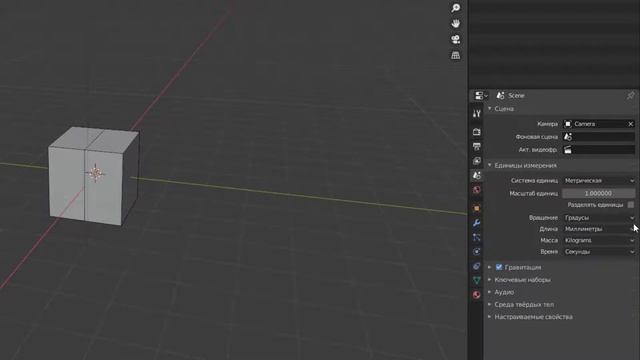Viewport: 640px width, 360px height.
Task: Open the Object properties tab (orange square)
Action: (x=476, y=208)
